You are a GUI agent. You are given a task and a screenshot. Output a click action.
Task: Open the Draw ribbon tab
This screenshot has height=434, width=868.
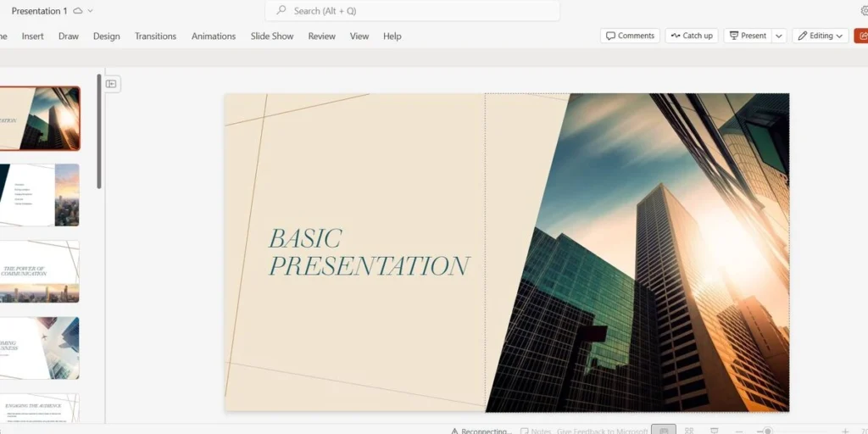pos(69,36)
